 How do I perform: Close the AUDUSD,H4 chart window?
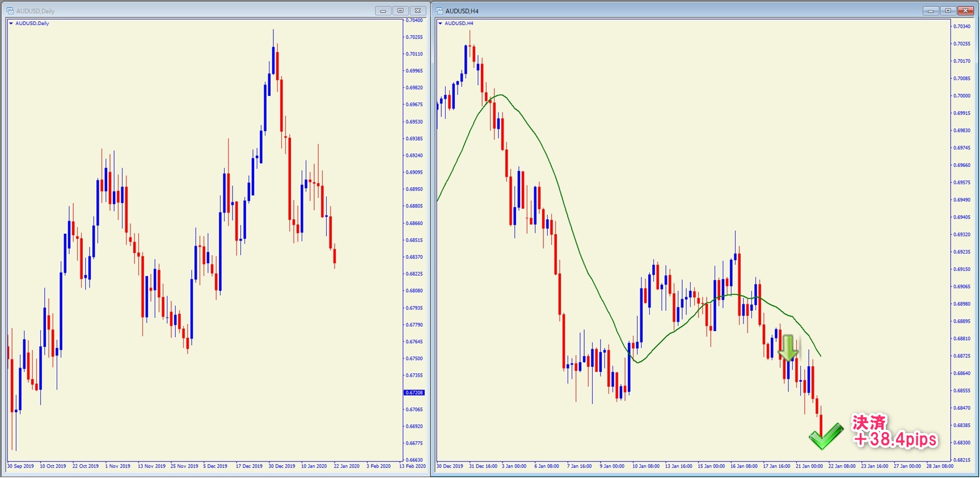click(x=965, y=11)
